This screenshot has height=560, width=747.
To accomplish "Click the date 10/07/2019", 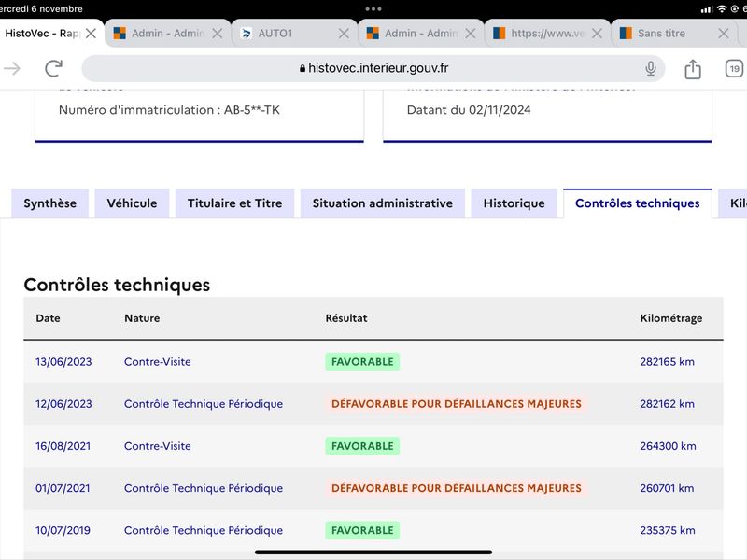I will coord(63,530).
